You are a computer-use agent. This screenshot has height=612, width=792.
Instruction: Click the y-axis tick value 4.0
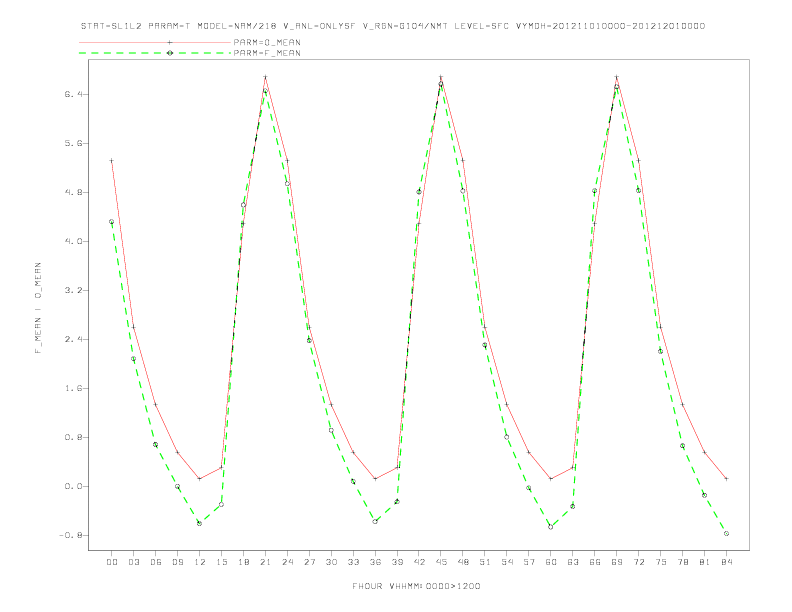tap(73, 241)
